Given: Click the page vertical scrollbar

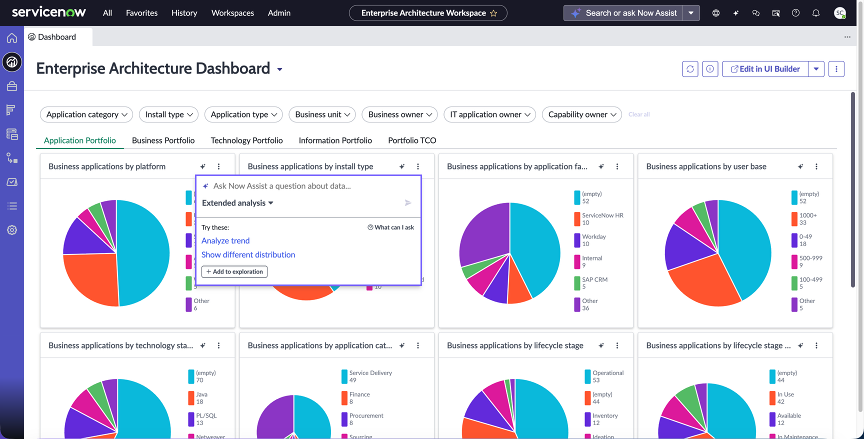Looking at the screenshot, I should pyautogui.click(x=854, y=189).
